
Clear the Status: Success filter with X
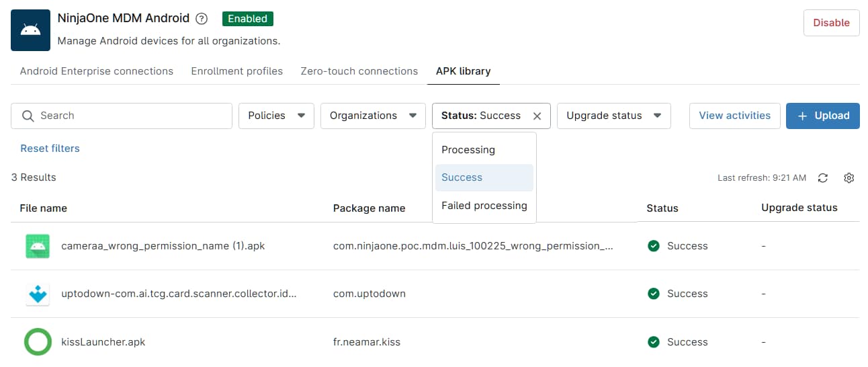(537, 116)
